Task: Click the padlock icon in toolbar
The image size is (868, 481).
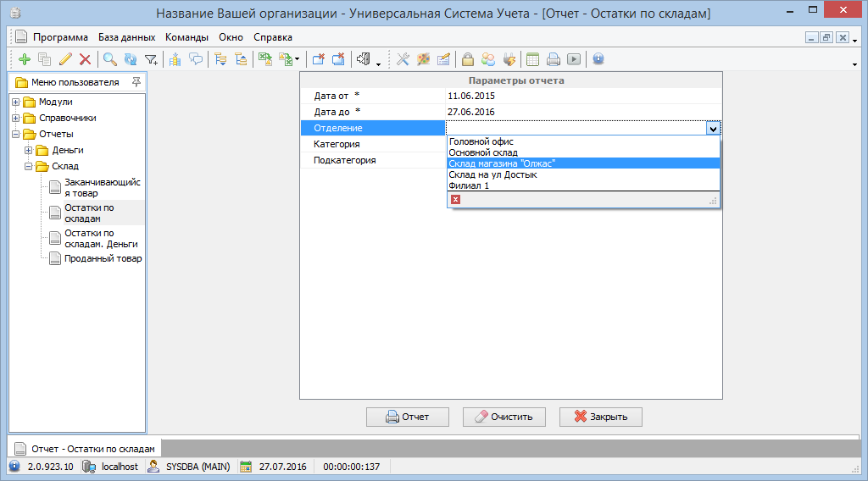Action: (467, 59)
